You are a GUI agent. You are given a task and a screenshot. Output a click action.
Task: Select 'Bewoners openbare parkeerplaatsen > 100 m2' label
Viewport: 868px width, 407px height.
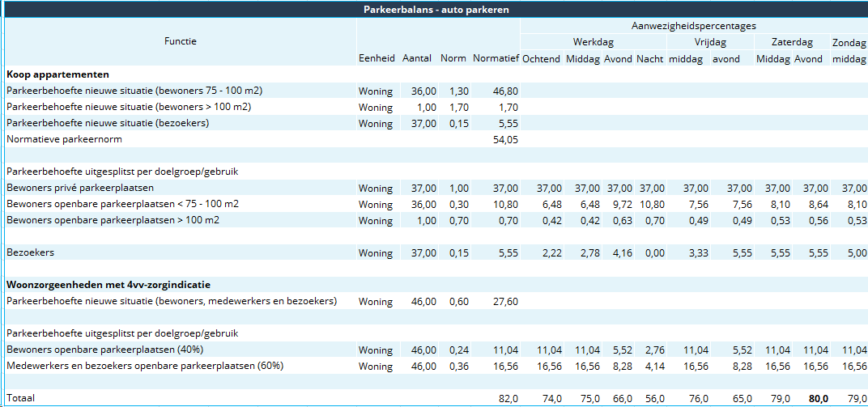tap(113, 221)
